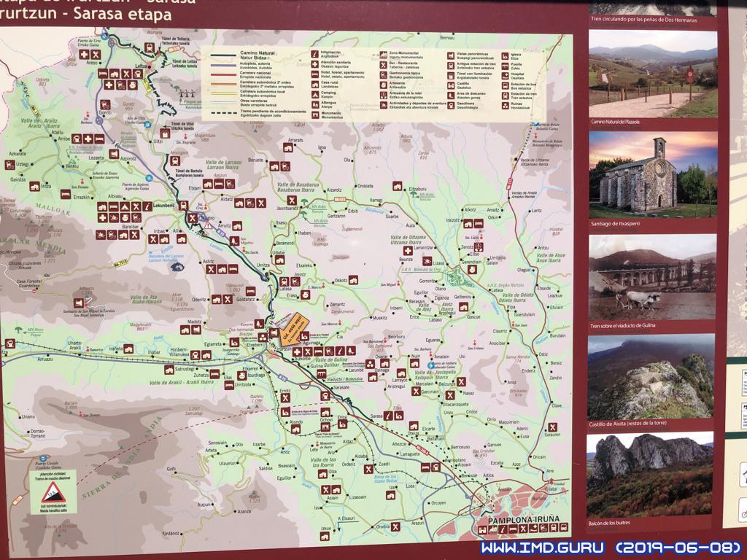The height and width of the screenshot is (560, 747).
Task: Click the information icon next to Sarasa
Action: pyautogui.click(x=389, y=416)
